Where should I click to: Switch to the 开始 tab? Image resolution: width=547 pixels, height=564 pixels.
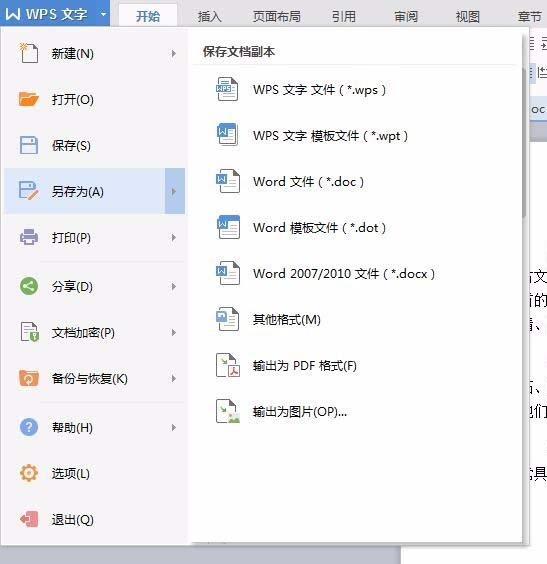coord(148,16)
